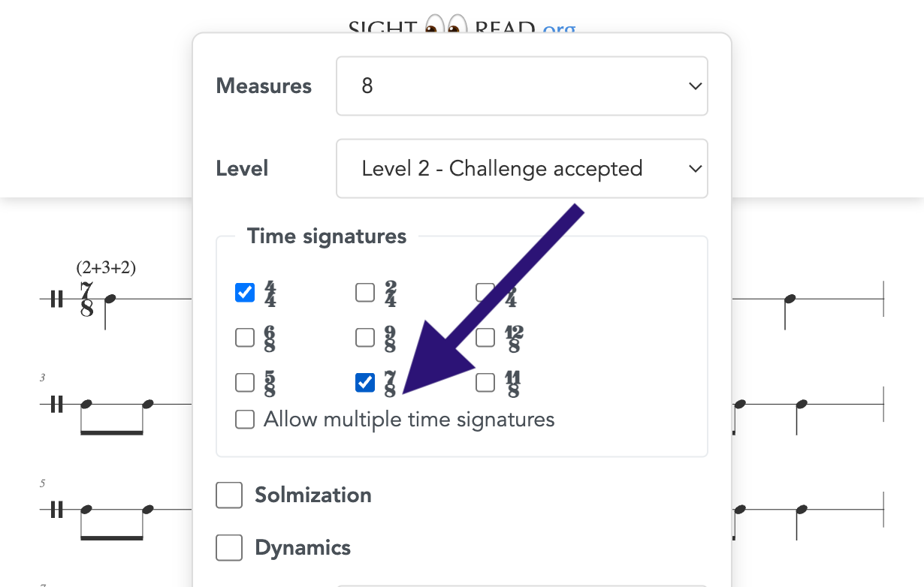Screen dimensions: 924x587
Task: Enable the Dynamics option
Action: pos(229,548)
